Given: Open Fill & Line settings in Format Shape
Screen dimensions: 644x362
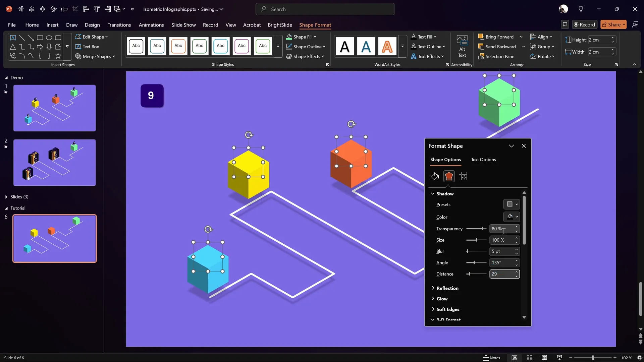Looking at the screenshot, I should [x=435, y=176].
